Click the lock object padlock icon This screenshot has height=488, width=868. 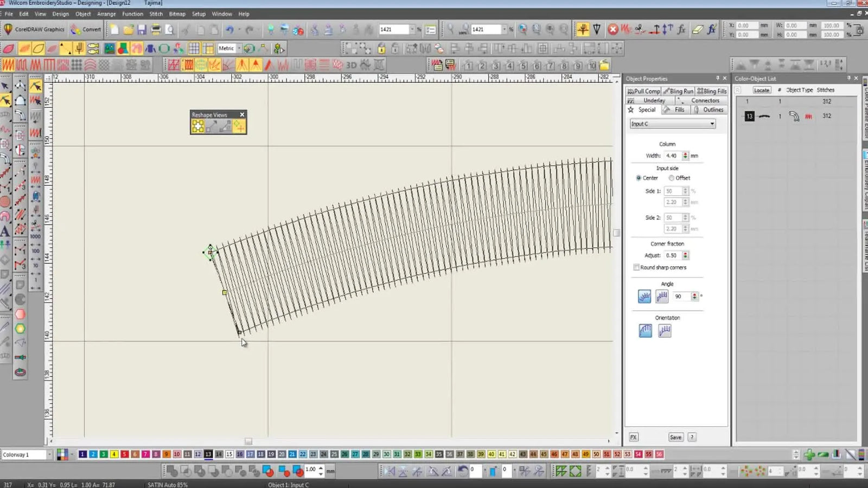381,48
